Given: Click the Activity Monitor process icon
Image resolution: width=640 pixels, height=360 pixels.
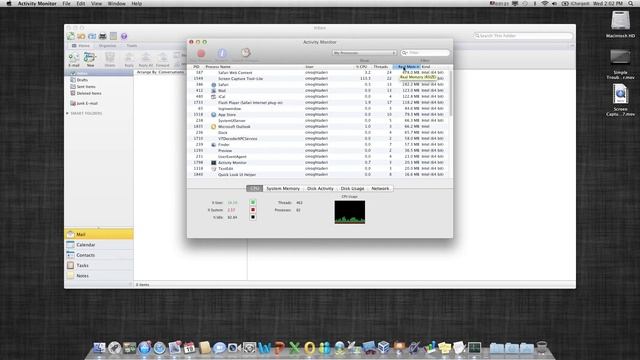Looking at the screenshot, I should pyautogui.click(x=213, y=162).
